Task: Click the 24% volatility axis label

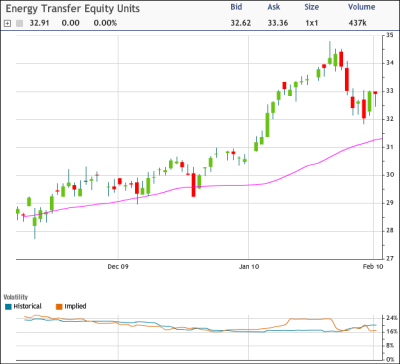Action: (392, 318)
